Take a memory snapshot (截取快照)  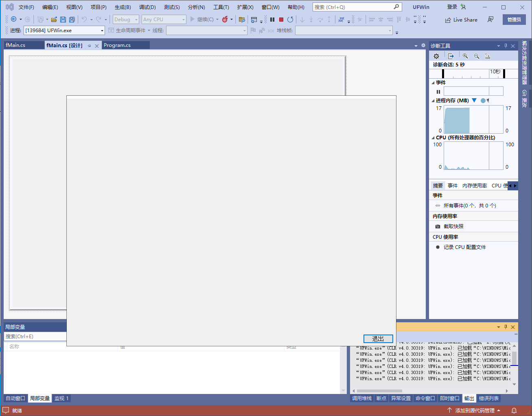pos(453,227)
